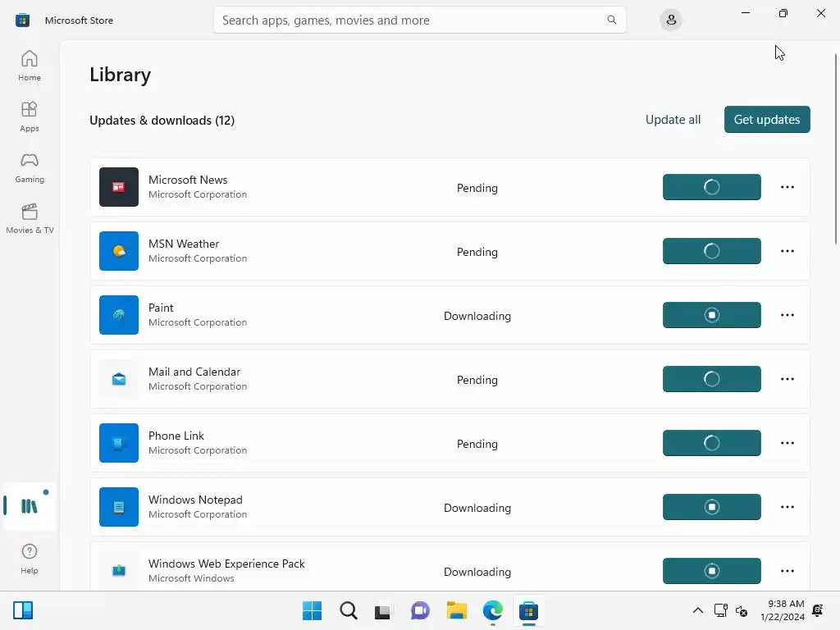Click the pending button for Phone Link
840x630 pixels.
(x=711, y=443)
